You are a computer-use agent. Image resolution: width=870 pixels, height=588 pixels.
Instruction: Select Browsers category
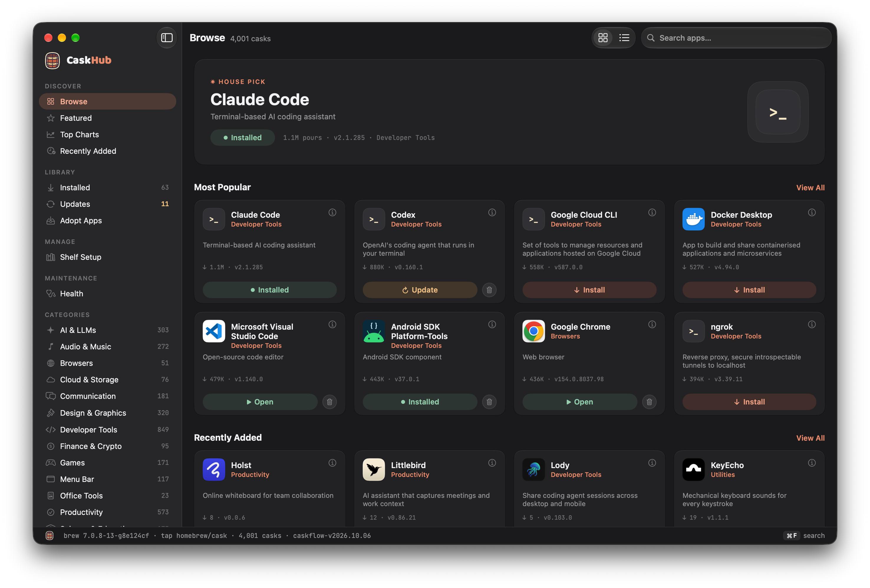[x=108, y=363]
